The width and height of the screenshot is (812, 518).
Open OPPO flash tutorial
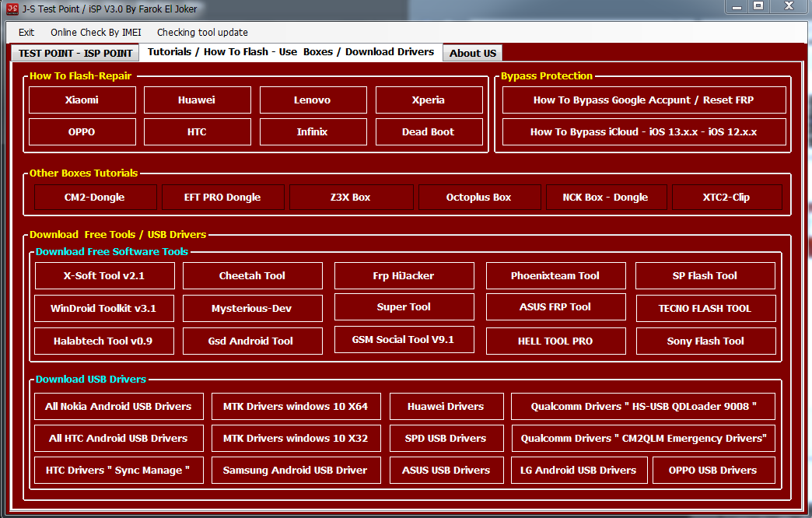point(82,132)
